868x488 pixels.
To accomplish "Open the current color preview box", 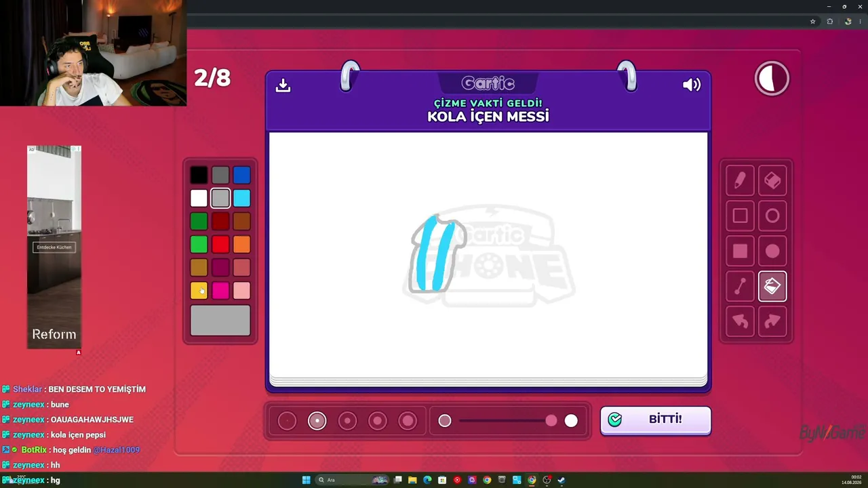I will [220, 321].
